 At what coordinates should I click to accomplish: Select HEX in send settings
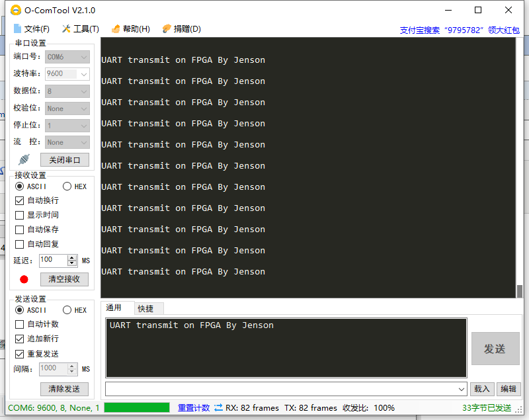(x=75, y=310)
